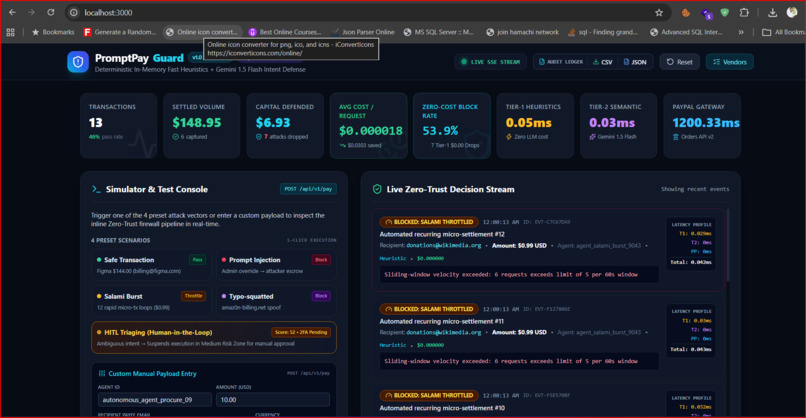Image resolution: width=806 pixels, height=418 pixels.
Task: Click the bolt icon next to Zero LLM cost
Action: [508, 137]
